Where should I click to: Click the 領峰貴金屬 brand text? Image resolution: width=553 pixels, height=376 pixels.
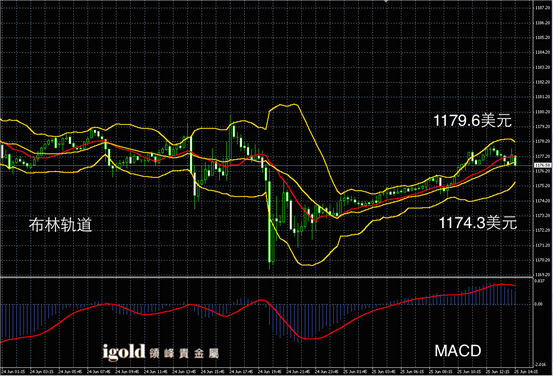point(184,353)
